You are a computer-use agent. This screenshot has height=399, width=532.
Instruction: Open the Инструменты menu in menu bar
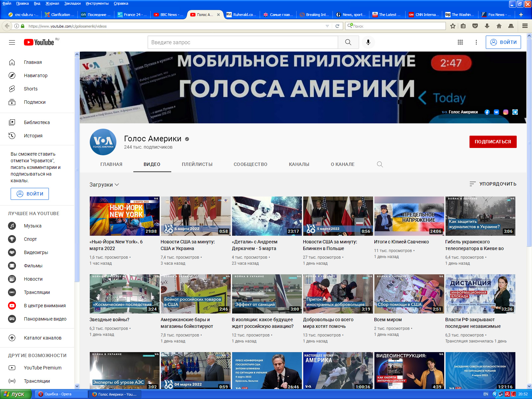[97, 3]
